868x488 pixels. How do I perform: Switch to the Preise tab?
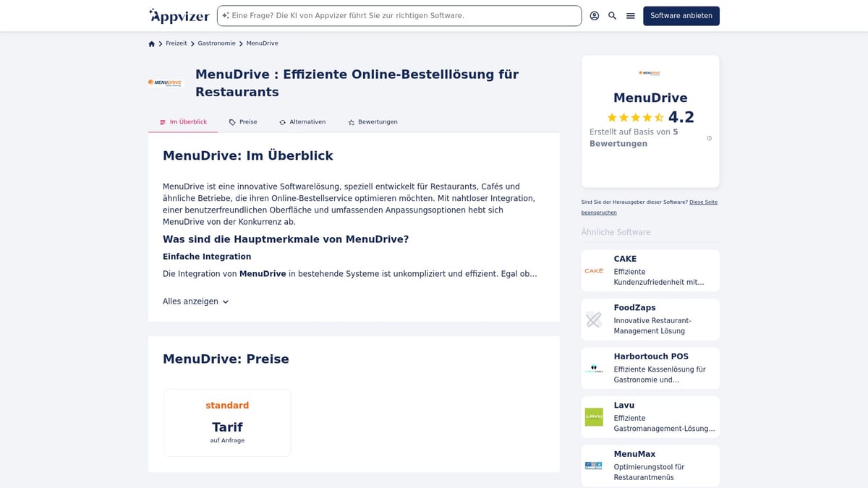click(247, 121)
